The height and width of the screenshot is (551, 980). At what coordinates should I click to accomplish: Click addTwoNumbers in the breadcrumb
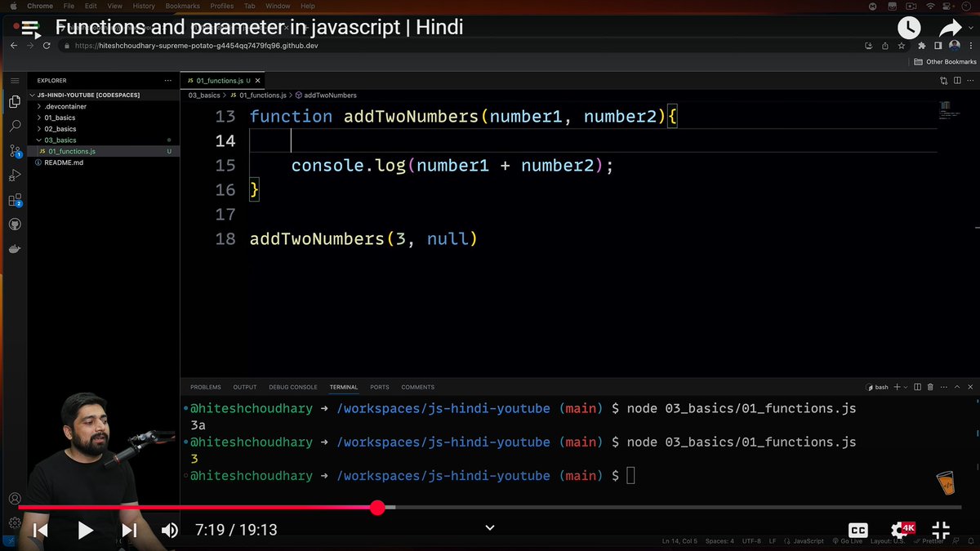tap(330, 96)
